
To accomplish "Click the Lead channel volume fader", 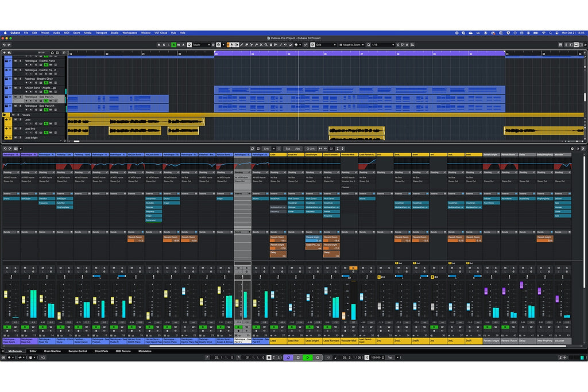I will [x=273, y=294].
